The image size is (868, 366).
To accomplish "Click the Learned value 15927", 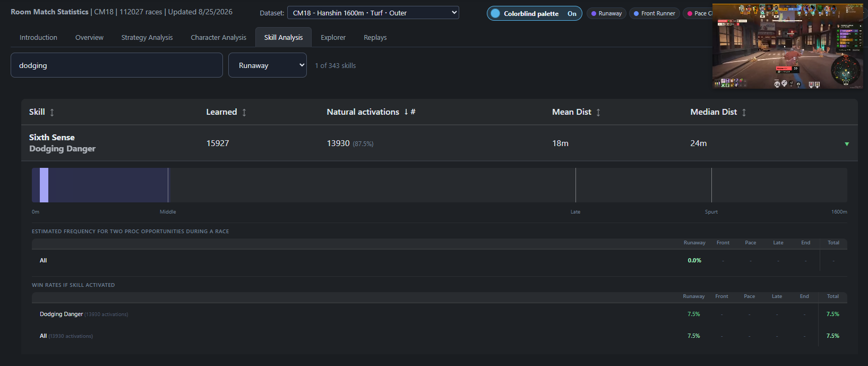I will coord(218,143).
